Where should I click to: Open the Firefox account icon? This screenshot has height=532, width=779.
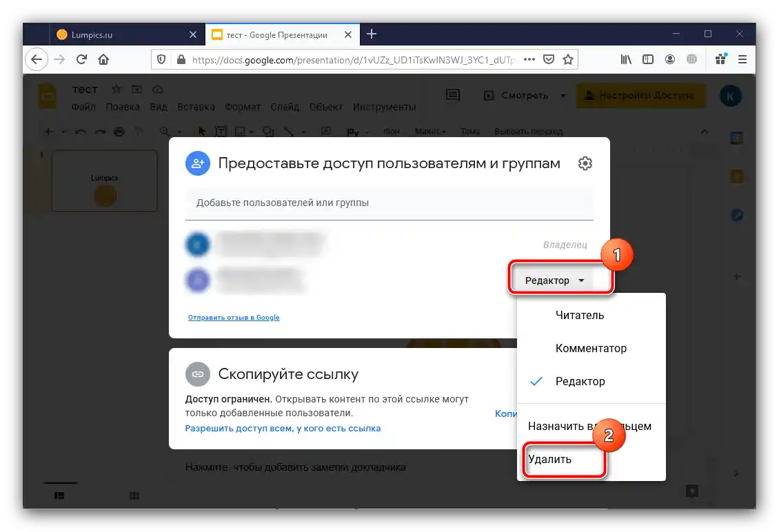pos(669,59)
